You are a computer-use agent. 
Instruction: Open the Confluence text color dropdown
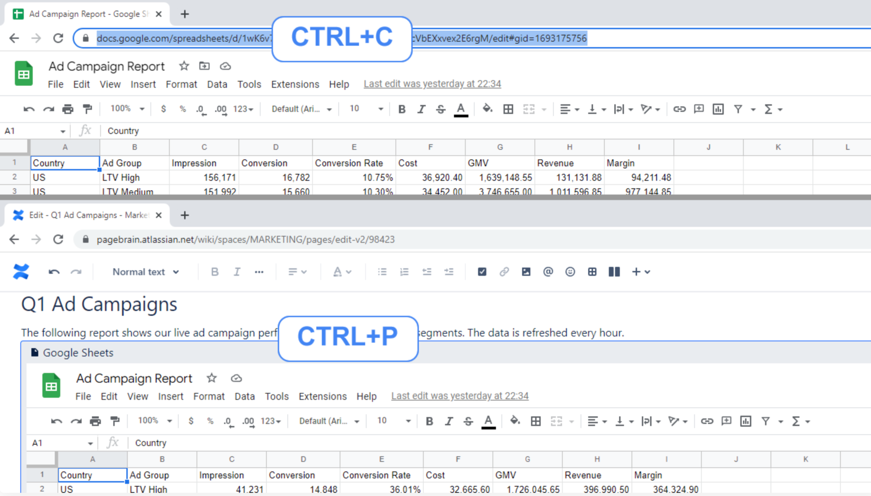[342, 272]
